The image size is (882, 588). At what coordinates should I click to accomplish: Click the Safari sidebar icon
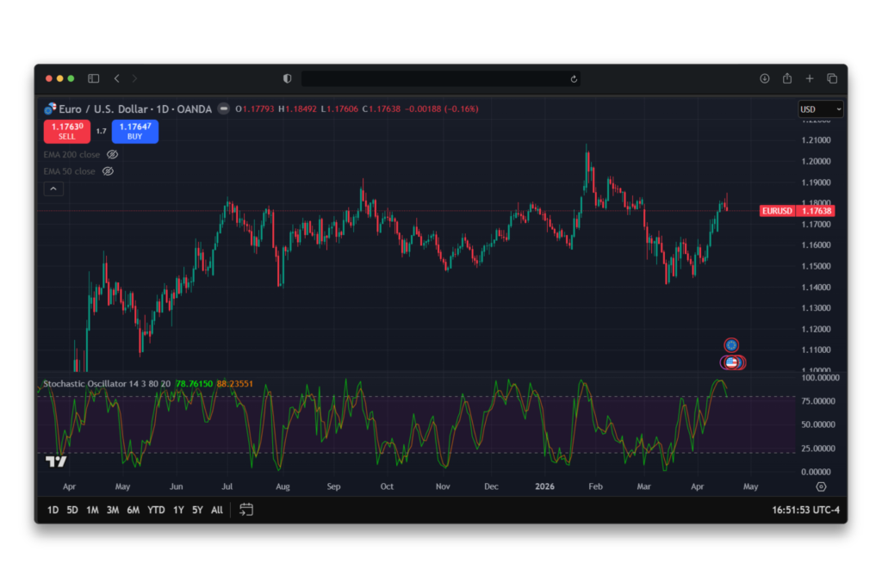(x=93, y=77)
